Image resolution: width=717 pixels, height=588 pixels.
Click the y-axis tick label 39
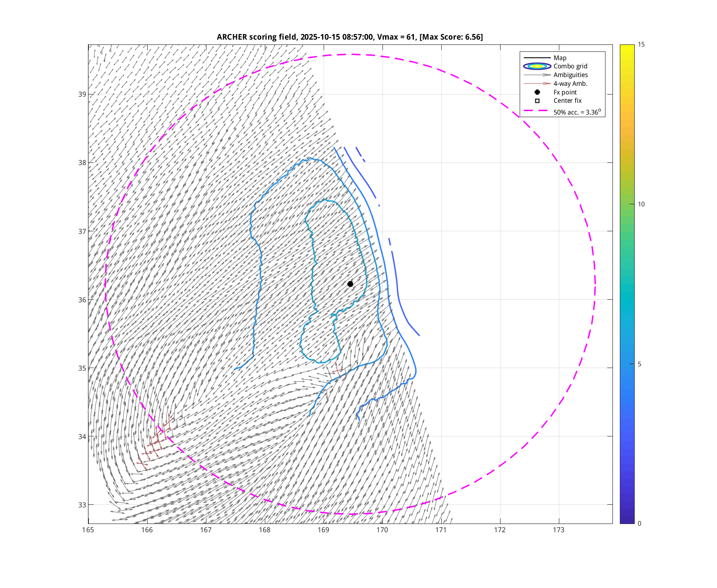[x=82, y=95]
